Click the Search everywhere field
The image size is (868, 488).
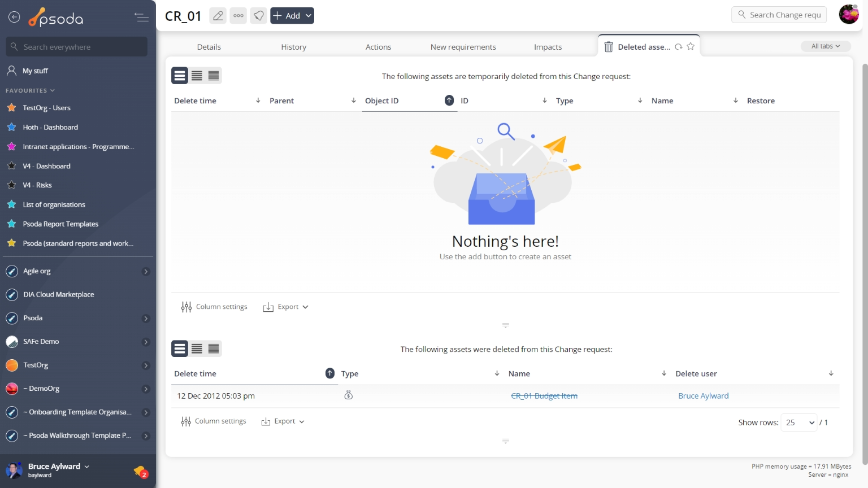click(x=77, y=47)
